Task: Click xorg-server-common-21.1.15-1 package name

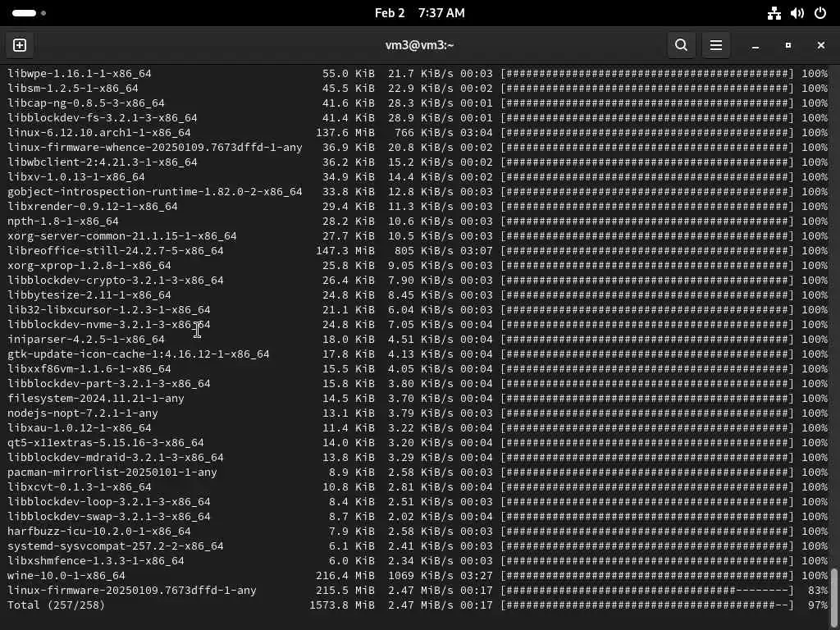Action: [x=122, y=235]
